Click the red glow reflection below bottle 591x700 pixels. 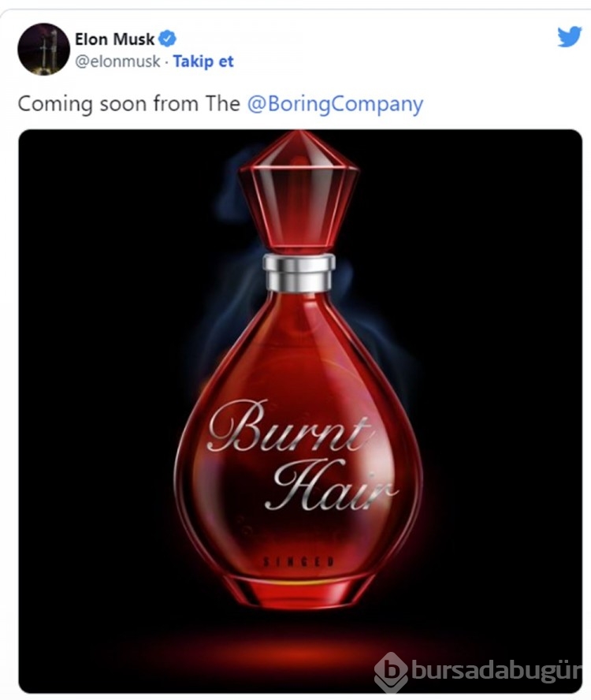pos(298,647)
